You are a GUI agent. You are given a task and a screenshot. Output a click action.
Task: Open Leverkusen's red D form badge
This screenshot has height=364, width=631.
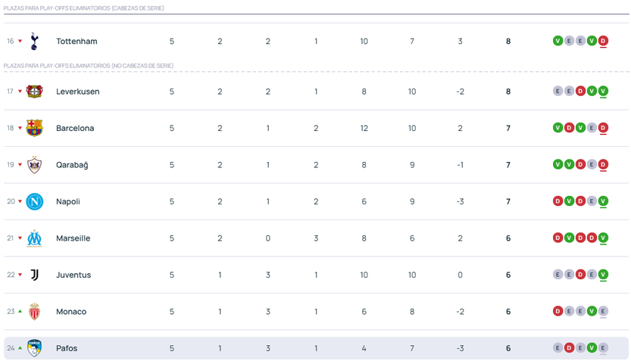pyautogui.click(x=580, y=92)
